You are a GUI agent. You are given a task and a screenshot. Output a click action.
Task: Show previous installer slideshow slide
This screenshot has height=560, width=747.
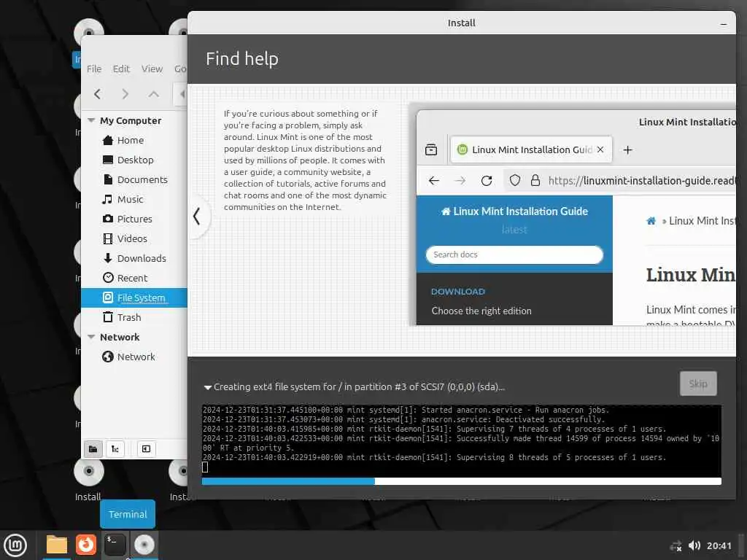click(197, 216)
